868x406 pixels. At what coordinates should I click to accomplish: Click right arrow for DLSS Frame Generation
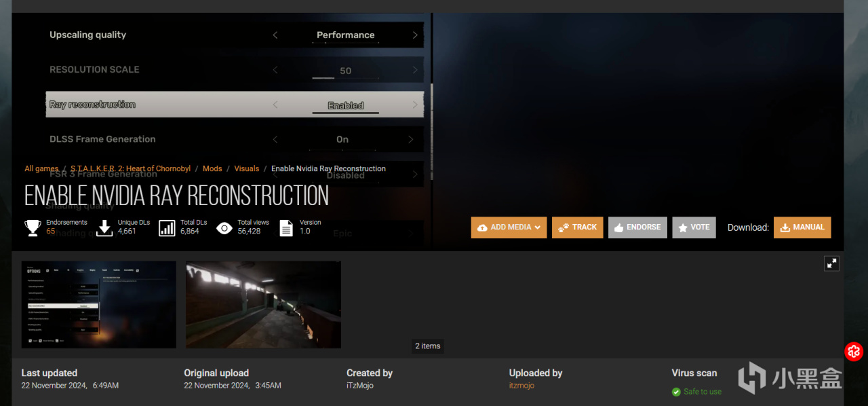point(410,139)
